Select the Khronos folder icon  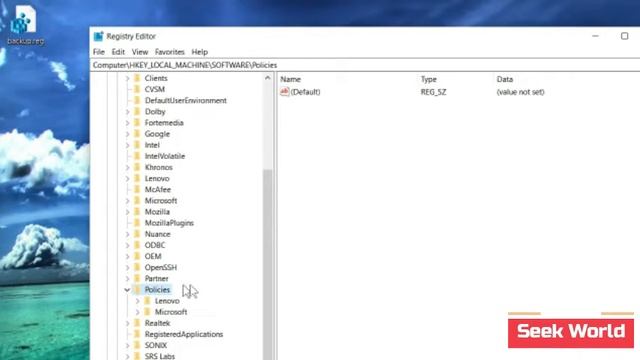(137, 167)
